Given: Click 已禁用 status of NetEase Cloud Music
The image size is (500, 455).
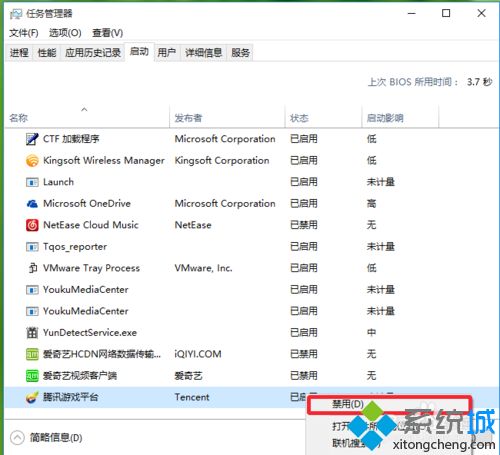Looking at the screenshot, I should point(304,225).
